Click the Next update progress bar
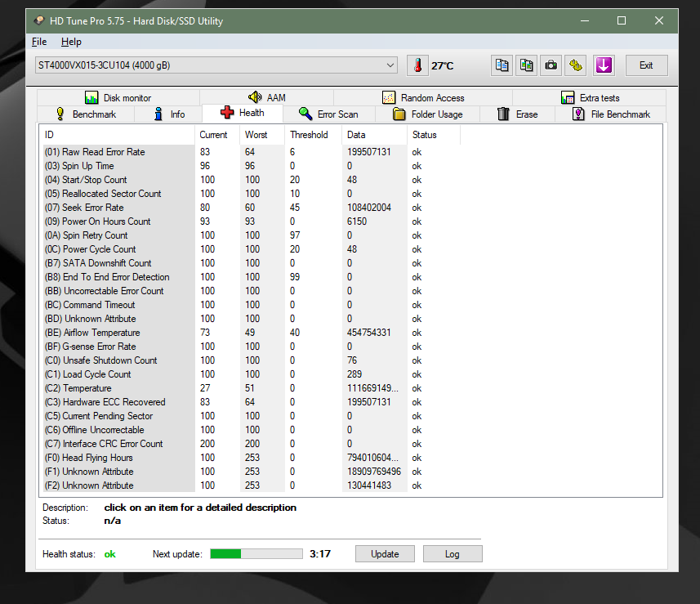 (256, 554)
